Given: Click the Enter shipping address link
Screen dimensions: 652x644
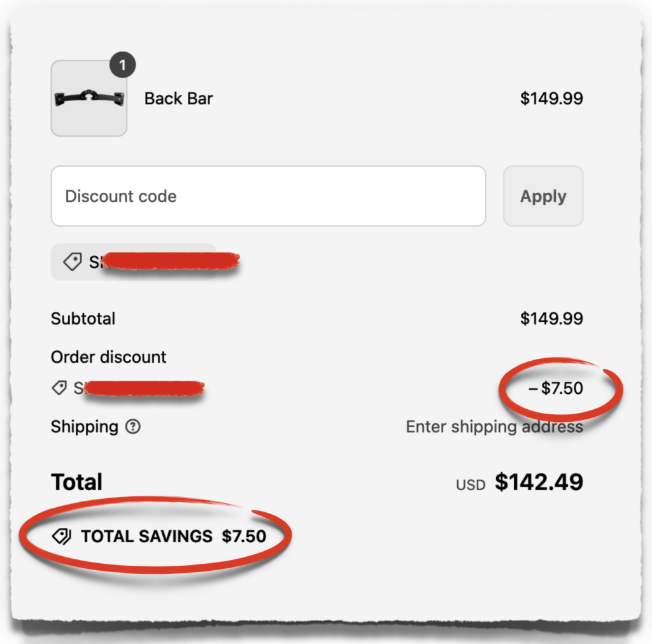Looking at the screenshot, I should click(x=495, y=427).
